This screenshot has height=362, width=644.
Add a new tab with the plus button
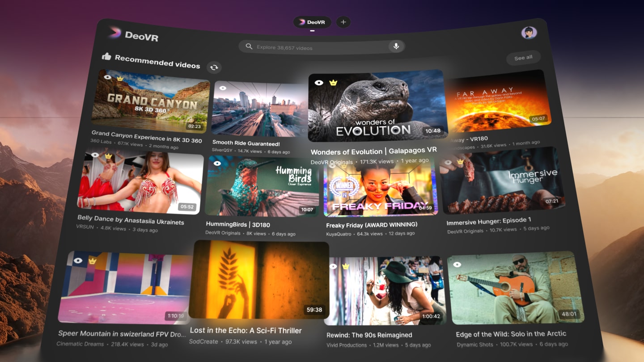[x=343, y=22]
